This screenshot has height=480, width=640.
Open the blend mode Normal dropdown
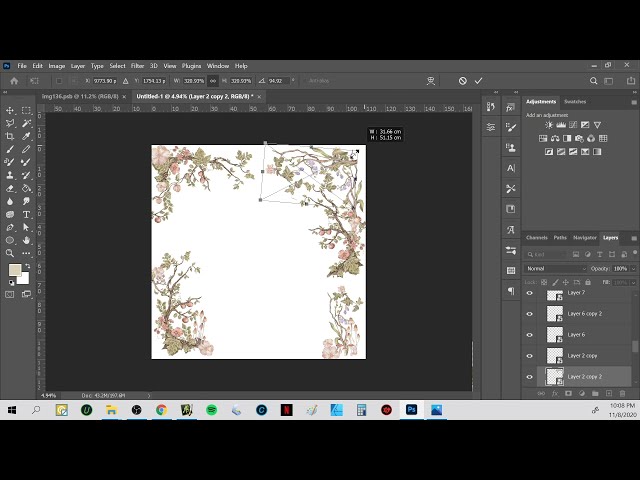(x=556, y=269)
